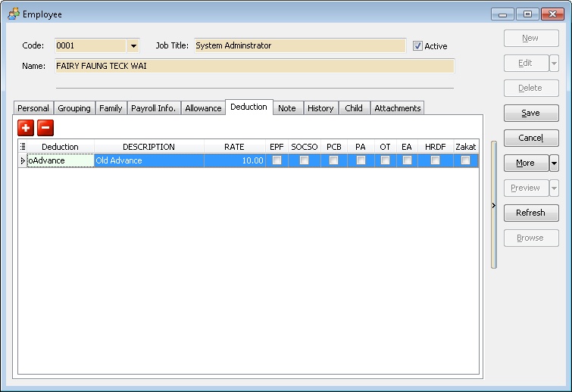Click the Refresh button
572x392 pixels.
click(x=531, y=213)
